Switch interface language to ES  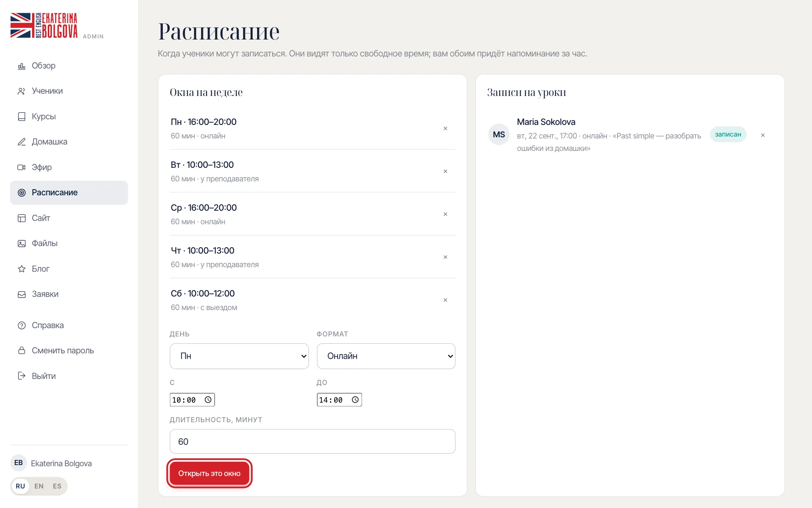(x=57, y=486)
